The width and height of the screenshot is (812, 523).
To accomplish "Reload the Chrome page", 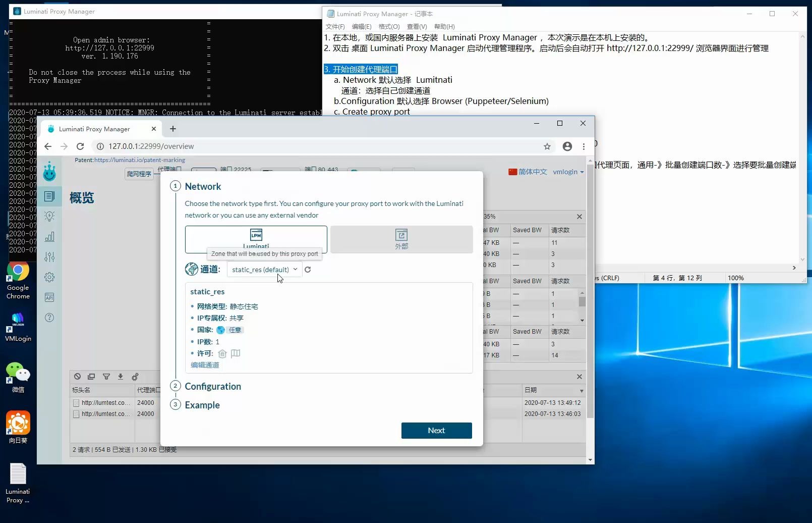I will pos(80,146).
